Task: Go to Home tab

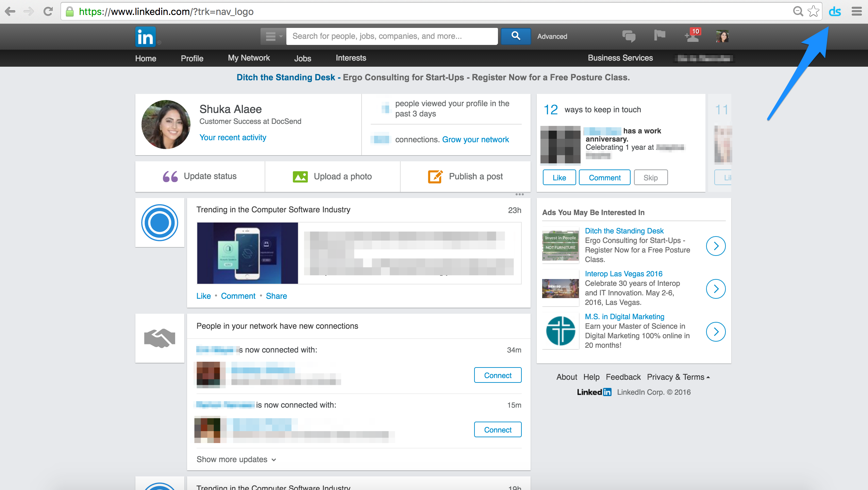Action: [x=146, y=58]
